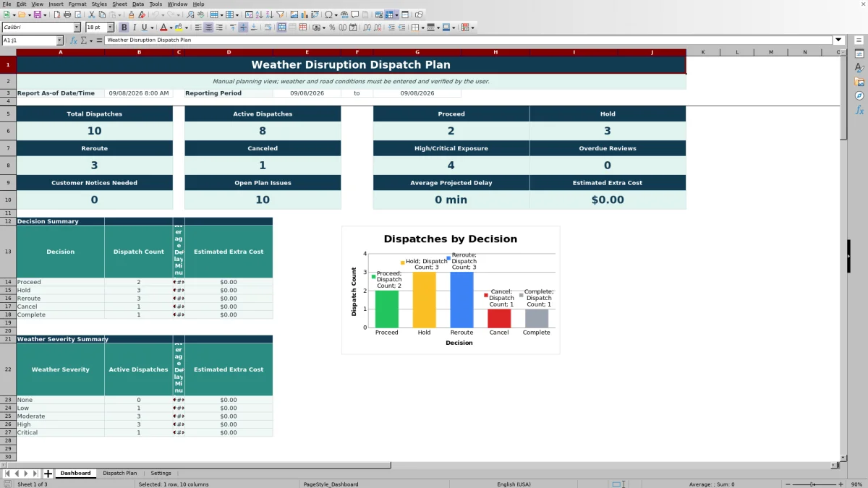Toggle Wrap Text button
This screenshot has height=488, width=868.
point(268,27)
